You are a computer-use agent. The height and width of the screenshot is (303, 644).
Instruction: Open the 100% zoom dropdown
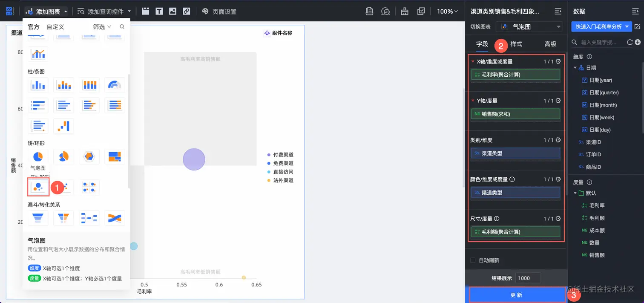coord(448,12)
